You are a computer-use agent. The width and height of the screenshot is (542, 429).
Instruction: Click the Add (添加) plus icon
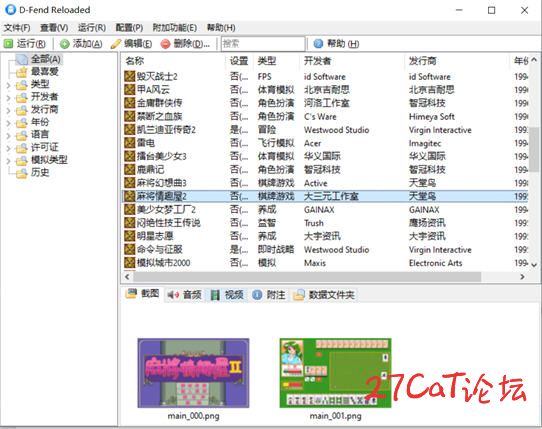point(65,44)
